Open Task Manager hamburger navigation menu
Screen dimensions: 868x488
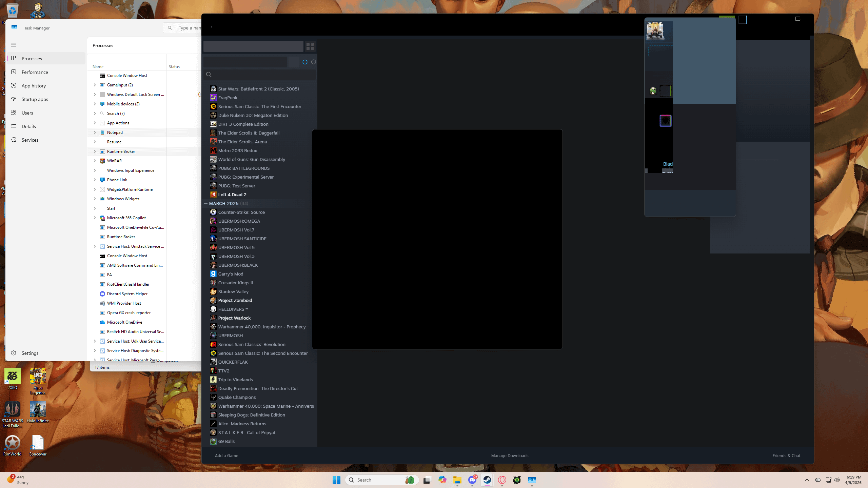tap(14, 45)
